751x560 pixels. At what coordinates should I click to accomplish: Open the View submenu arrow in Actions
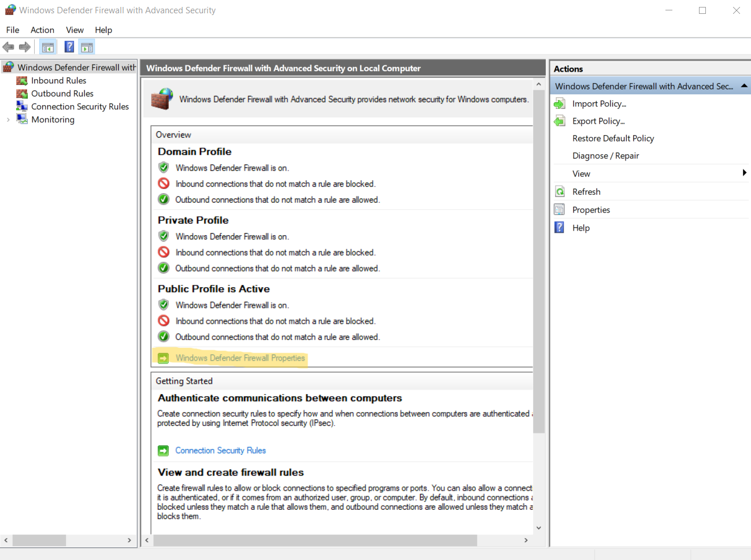pos(744,173)
